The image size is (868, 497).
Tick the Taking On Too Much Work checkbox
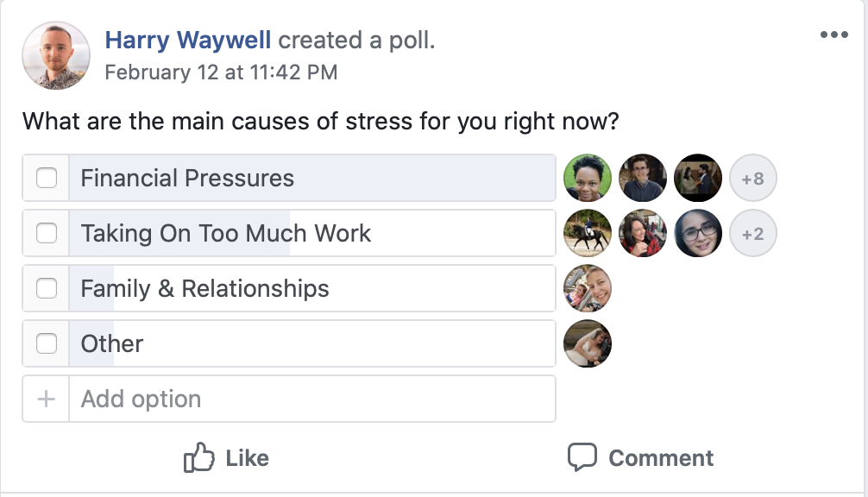(47, 234)
